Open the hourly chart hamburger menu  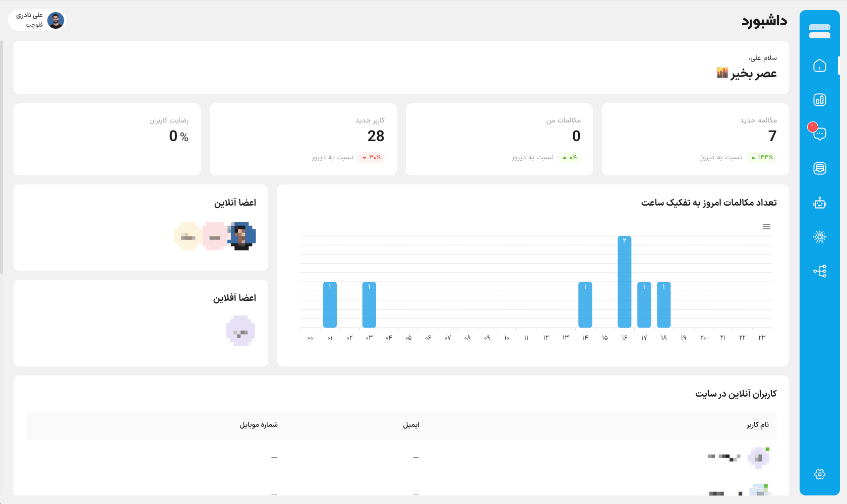click(766, 227)
